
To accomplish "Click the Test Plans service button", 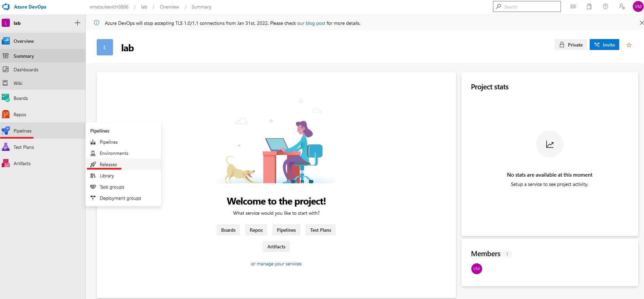I will coord(321,230).
